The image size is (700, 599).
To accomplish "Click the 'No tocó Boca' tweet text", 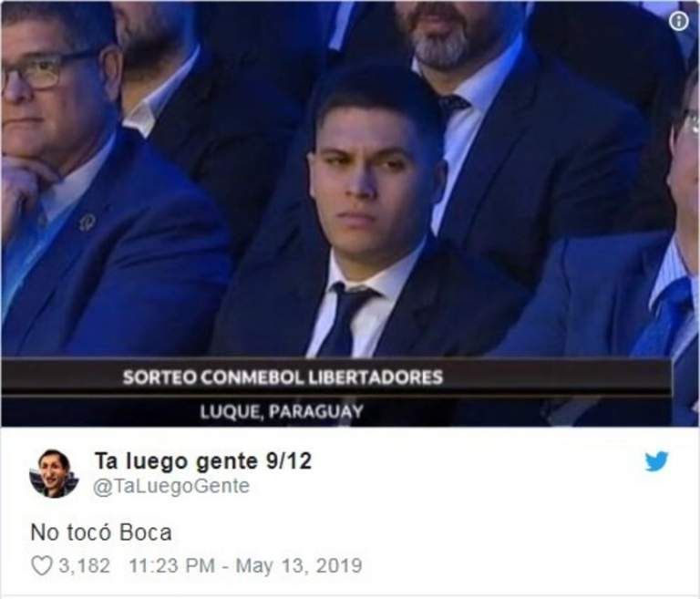I will pyautogui.click(x=101, y=532).
